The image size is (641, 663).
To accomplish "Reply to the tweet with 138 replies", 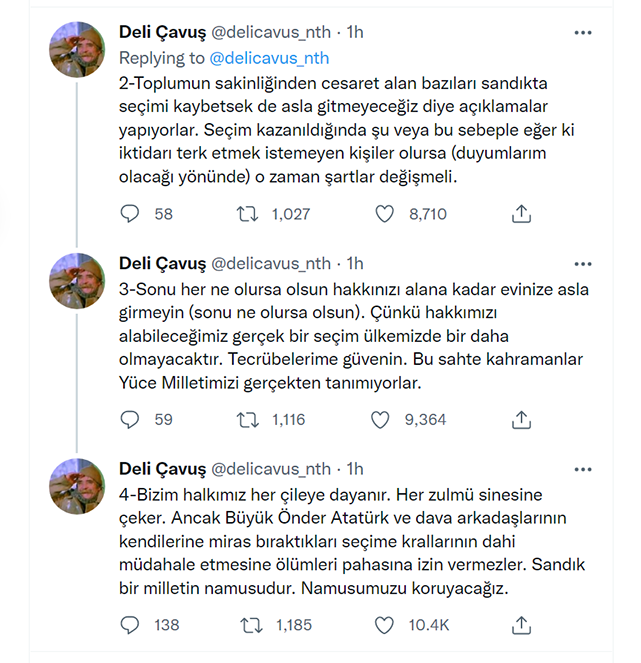I will [x=131, y=625].
